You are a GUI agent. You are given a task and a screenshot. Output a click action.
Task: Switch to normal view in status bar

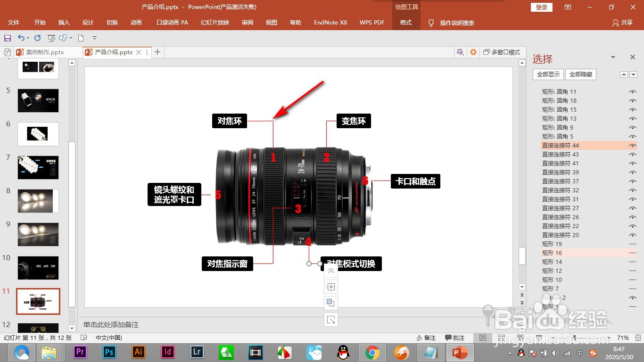click(483, 337)
